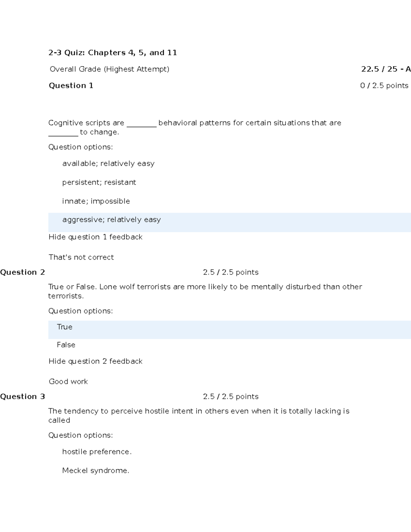This screenshot has height=532, width=411.
Task: Click the overall score "22.5 / 25 - A"
Action: pos(386,69)
